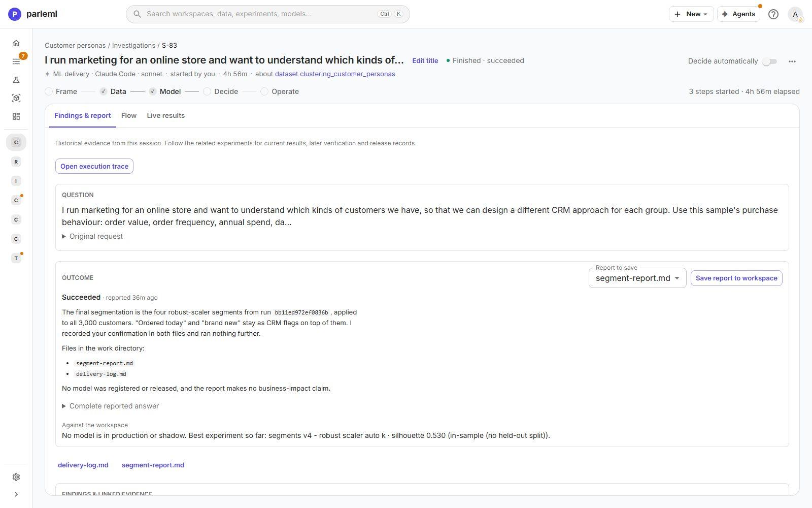The image size is (812, 508).
Task: Select the Decide step
Action: [x=221, y=91]
